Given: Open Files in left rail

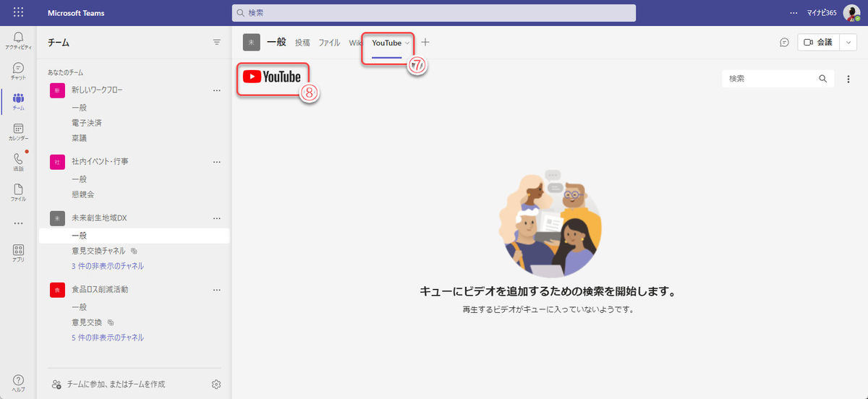Looking at the screenshot, I should [18, 192].
